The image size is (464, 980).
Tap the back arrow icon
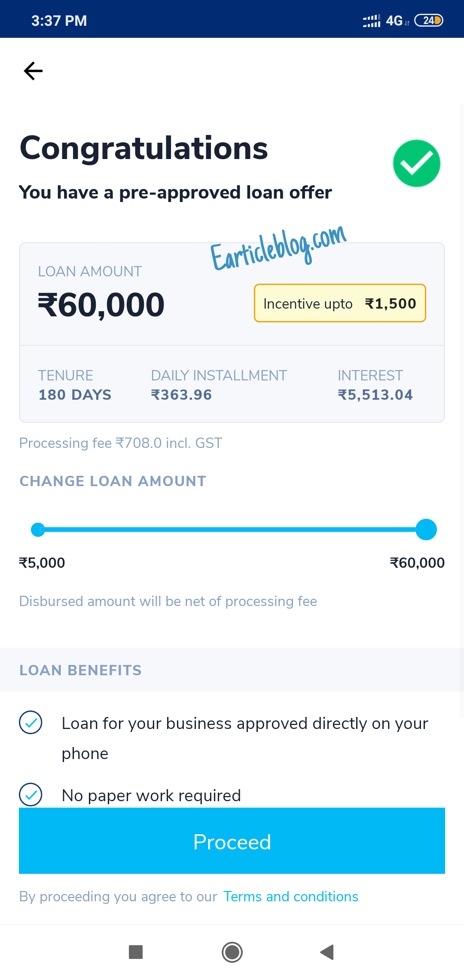point(33,71)
